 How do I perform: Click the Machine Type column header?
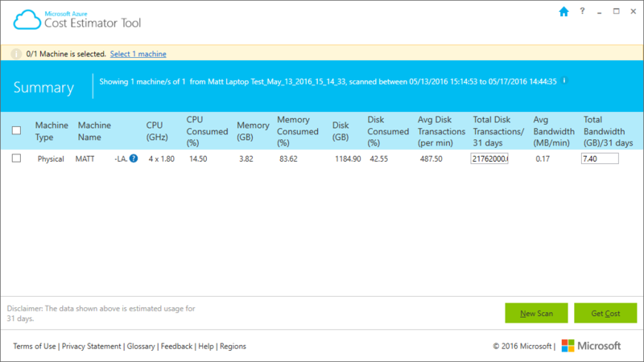(x=52, y=131)
